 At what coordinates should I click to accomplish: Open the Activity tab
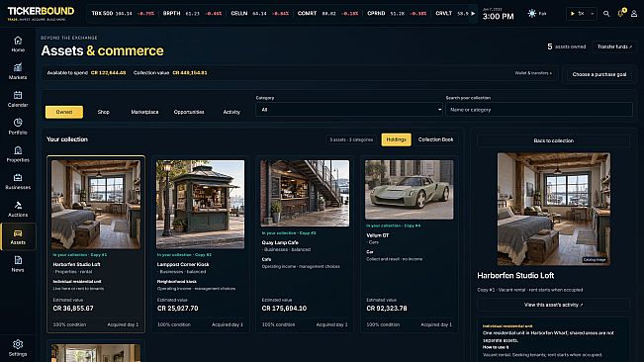pyautogui.click(x=231, y=112)
